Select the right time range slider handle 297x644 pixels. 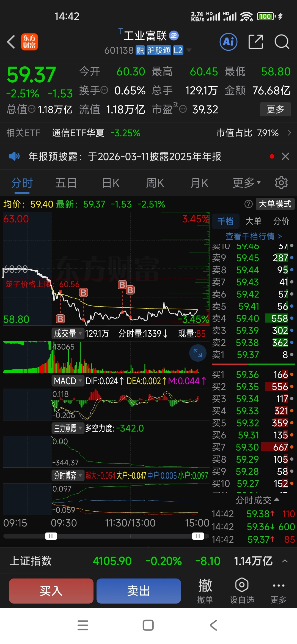[x=198, y=536]
